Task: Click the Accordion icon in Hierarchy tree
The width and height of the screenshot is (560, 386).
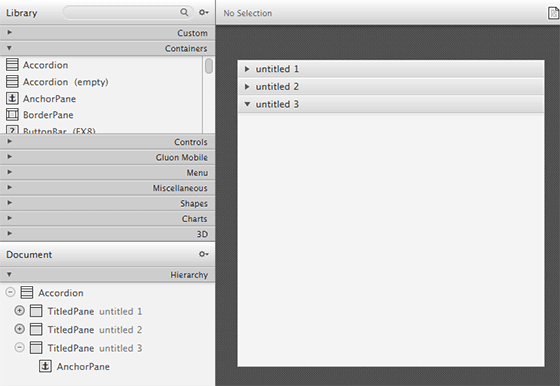Action: (x=27, y=292)
